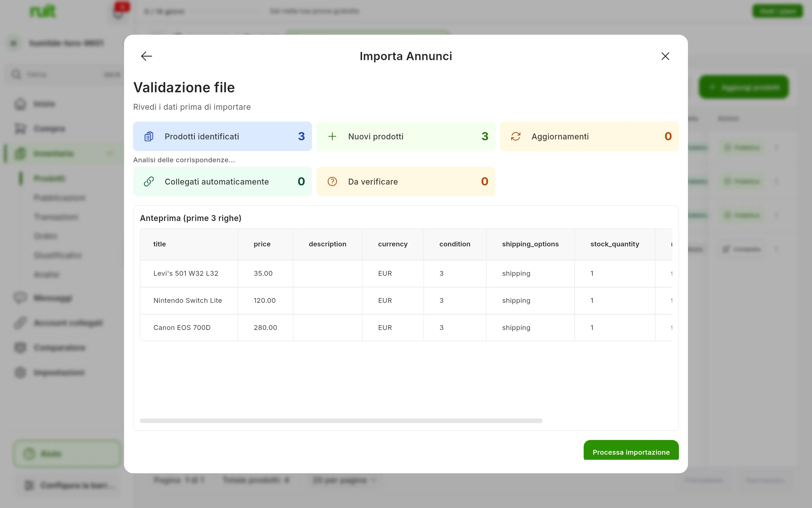Click the plus icon beside Nuovi prodotti

pyautogui.click(x=332, y=136)
